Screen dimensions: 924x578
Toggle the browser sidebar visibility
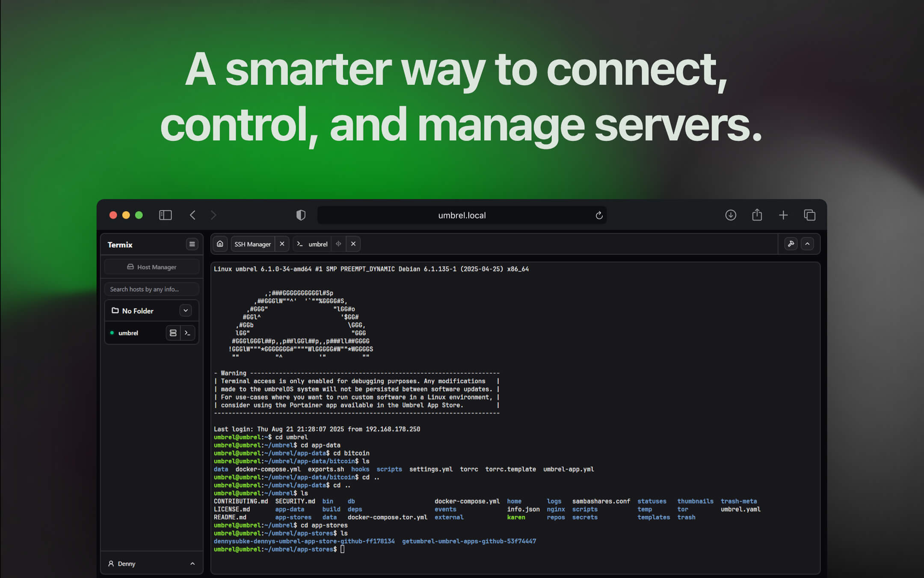click(x=165, y=215)
